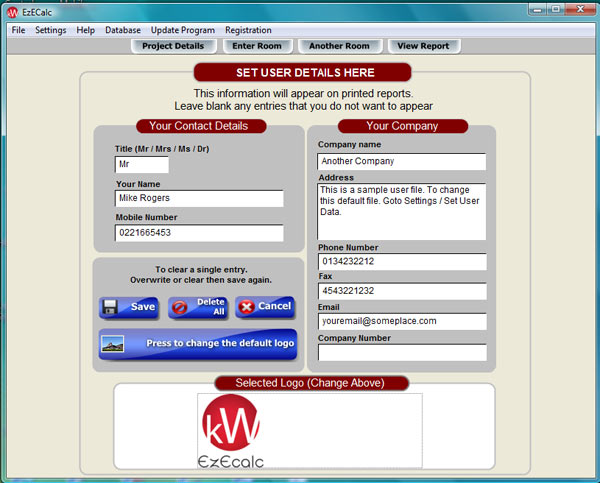Open the View Report tab
Image resolution: width=600 pixels, height=483 pixels.
coord(423,46)
